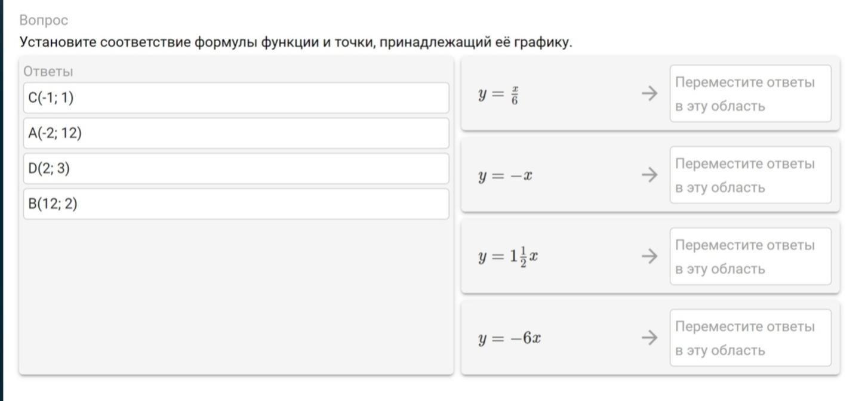Click the arrow next to y = -6x
The width and height of the screenshot is (868, 401).
649,338
